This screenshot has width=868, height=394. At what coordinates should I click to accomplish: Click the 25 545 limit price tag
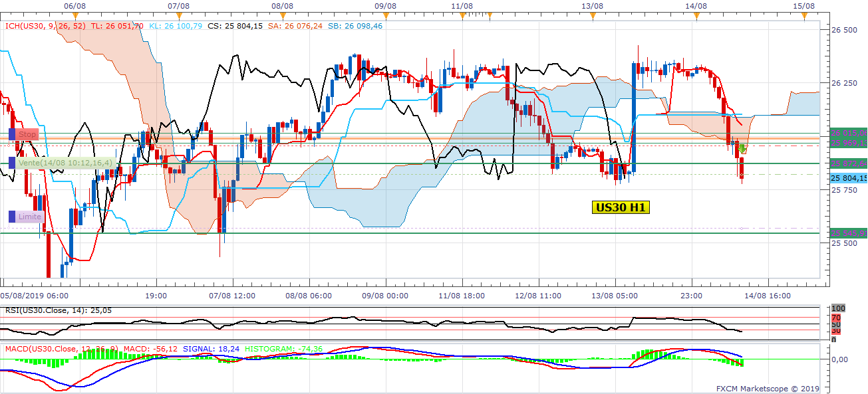pyautogui.click(x=849, y=233)
